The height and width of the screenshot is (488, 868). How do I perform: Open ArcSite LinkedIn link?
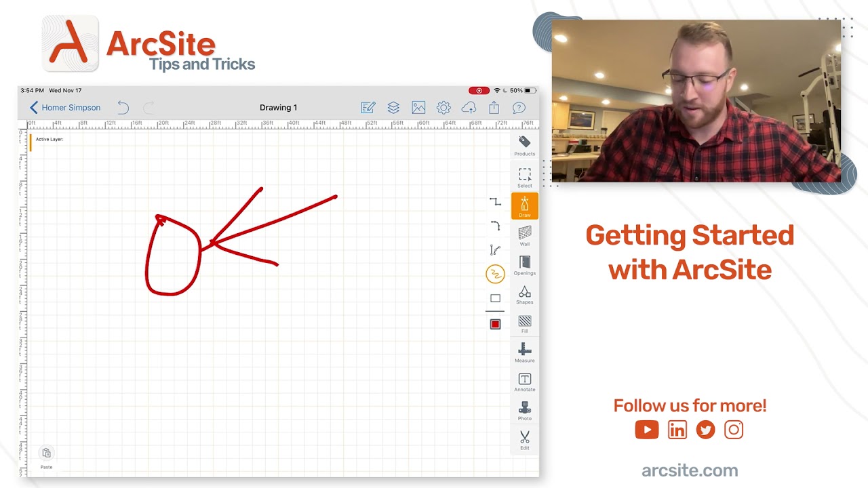[677, 430]
